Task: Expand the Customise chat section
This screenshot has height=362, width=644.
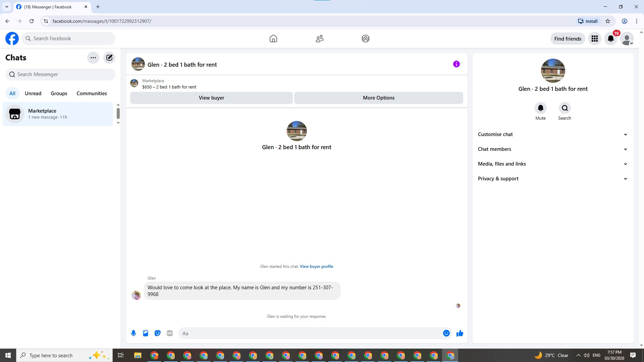Action: pos(552,134)
